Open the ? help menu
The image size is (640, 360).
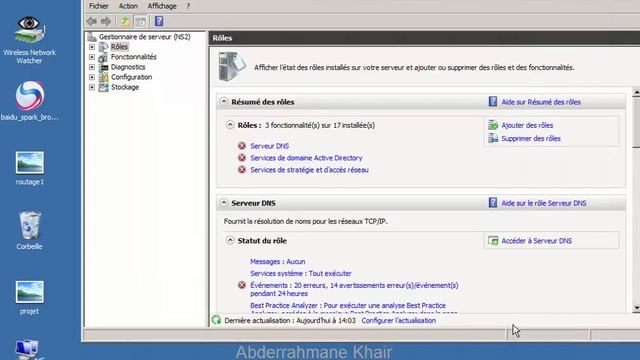188,6
